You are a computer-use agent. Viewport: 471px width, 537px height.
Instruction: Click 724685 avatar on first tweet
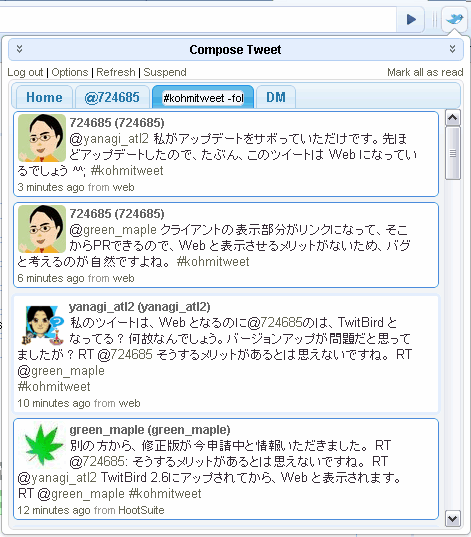tap(42, 138)
